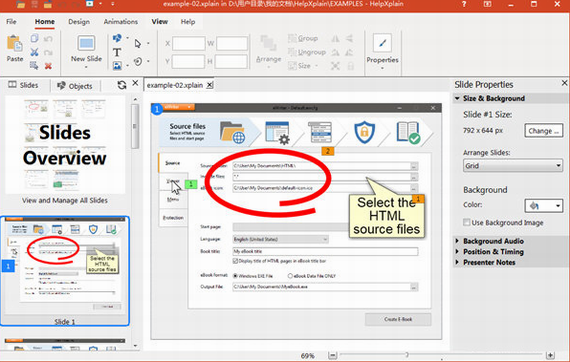Click the Ungroup objects command
Image resolution: width=570 pixels, height=362 pixels.
(307, 52)
